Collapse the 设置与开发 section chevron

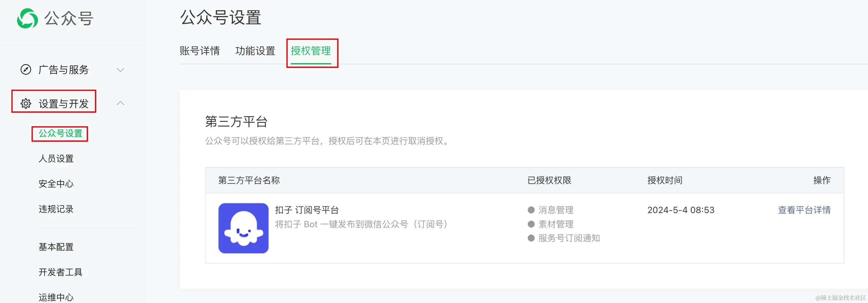[x=120, y=103]
